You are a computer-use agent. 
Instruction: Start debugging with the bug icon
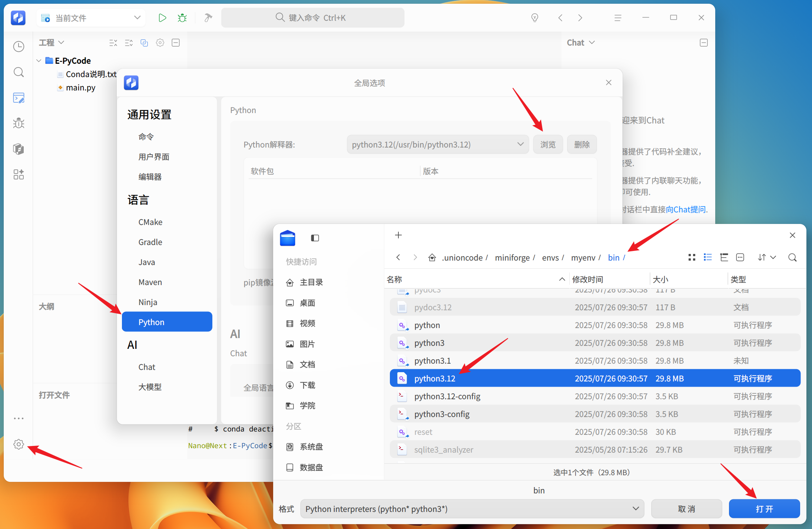182,17
